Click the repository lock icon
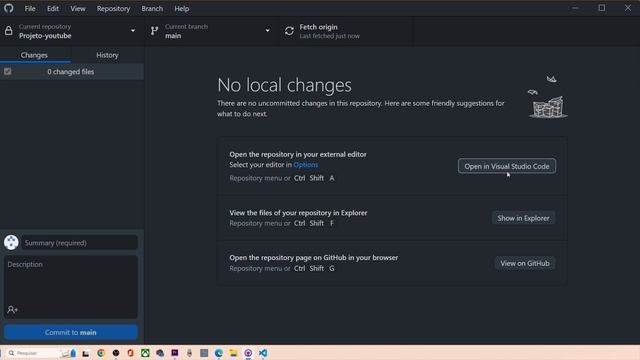The height and width of the screenshot is (360, 640). [9, 31]
